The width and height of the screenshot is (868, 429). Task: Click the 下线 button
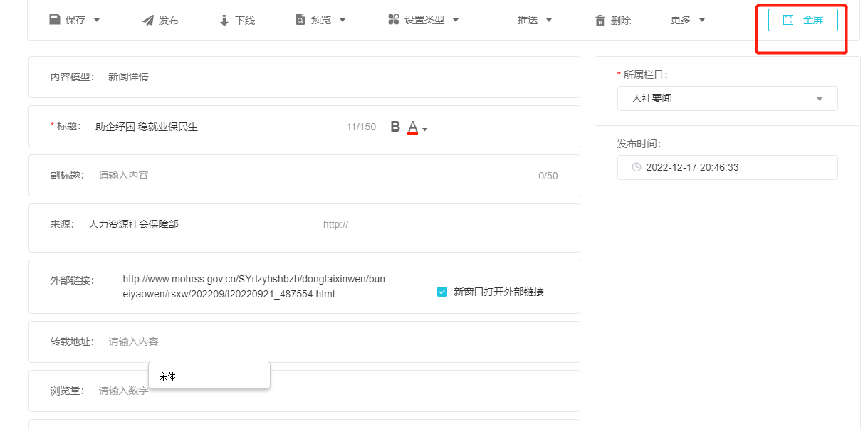[x=237, y=21]
